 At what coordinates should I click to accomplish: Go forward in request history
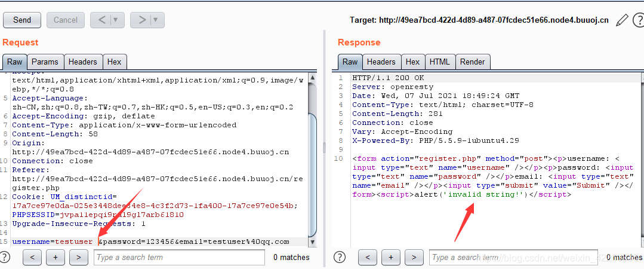[x=142, y=20]
